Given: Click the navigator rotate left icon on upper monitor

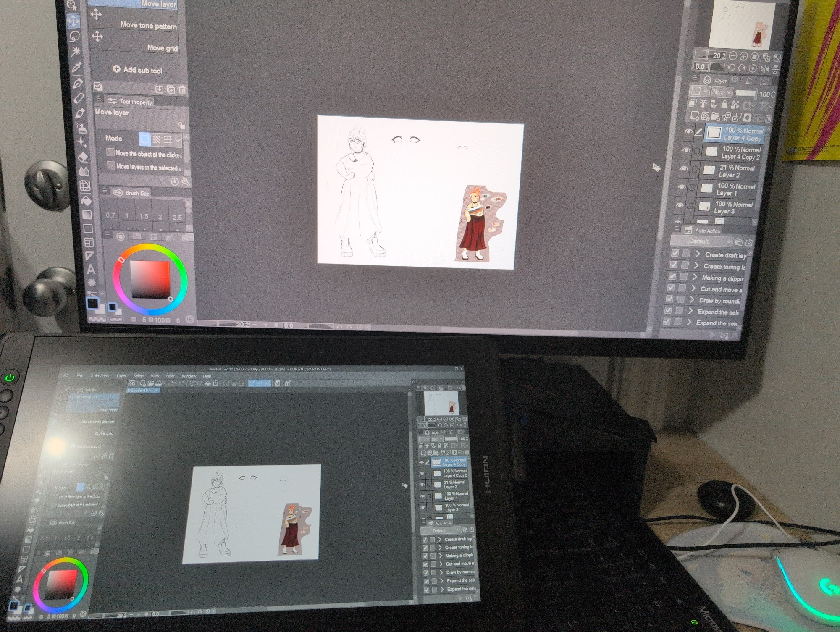Looking at the screenshot, I should click(731, 68).
